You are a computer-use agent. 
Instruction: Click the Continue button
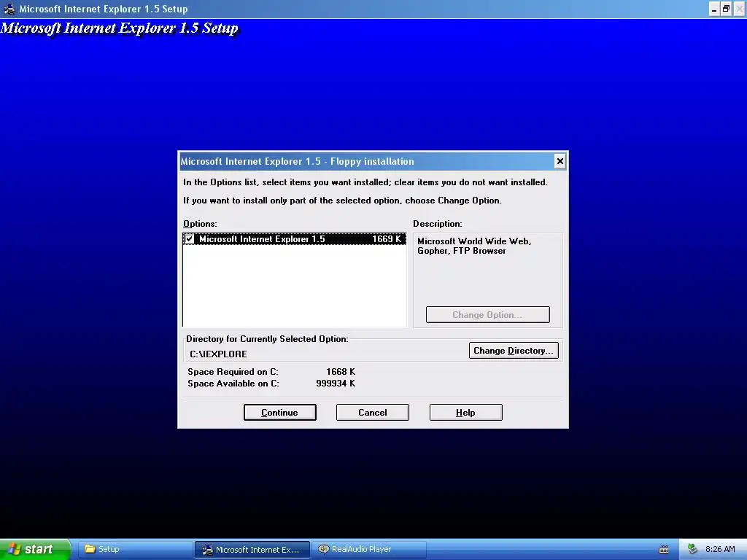click(279, 413)
